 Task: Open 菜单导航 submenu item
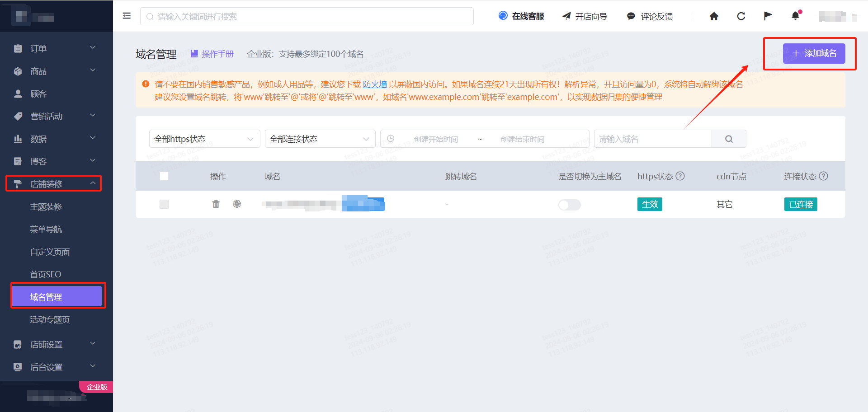(46, 229)
